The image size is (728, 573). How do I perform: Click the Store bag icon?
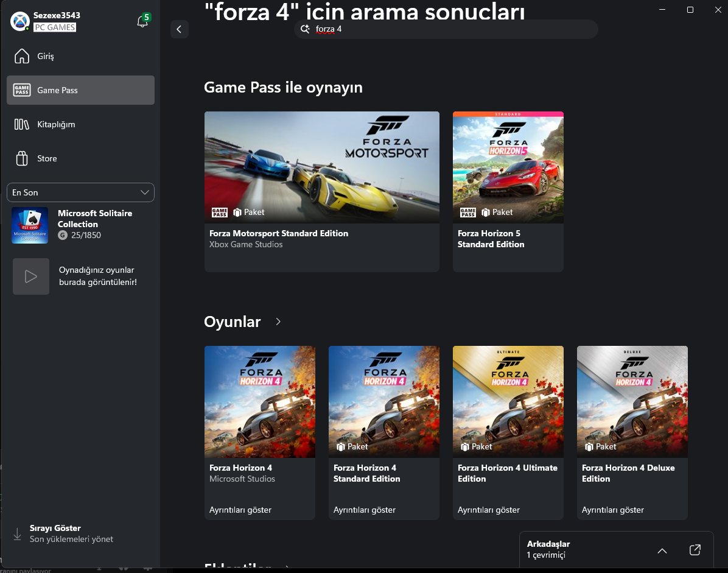click(22, 158)
